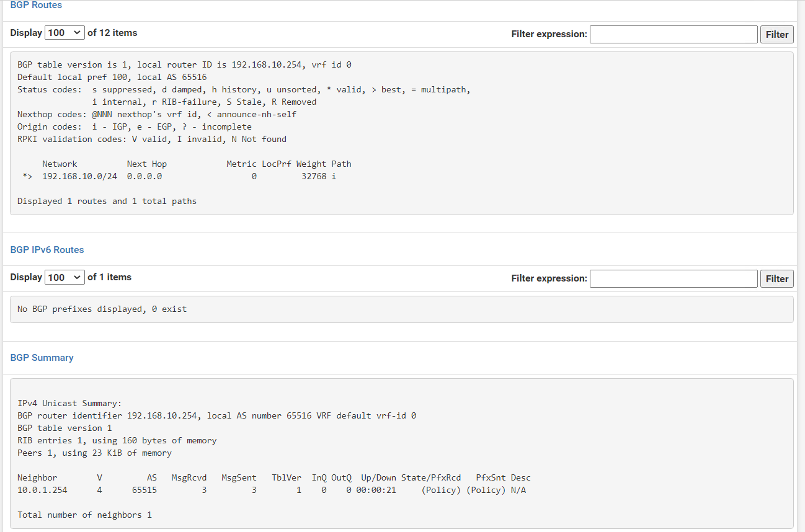This screenshot has height=532, width=805.
Task: Click the Filter button for IPv6 Routes
Action: tap(776, 279)
